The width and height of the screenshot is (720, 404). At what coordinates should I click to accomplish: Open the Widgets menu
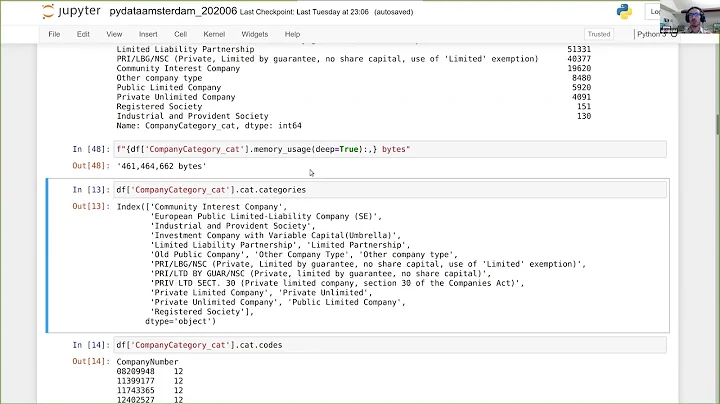point(254,34)
